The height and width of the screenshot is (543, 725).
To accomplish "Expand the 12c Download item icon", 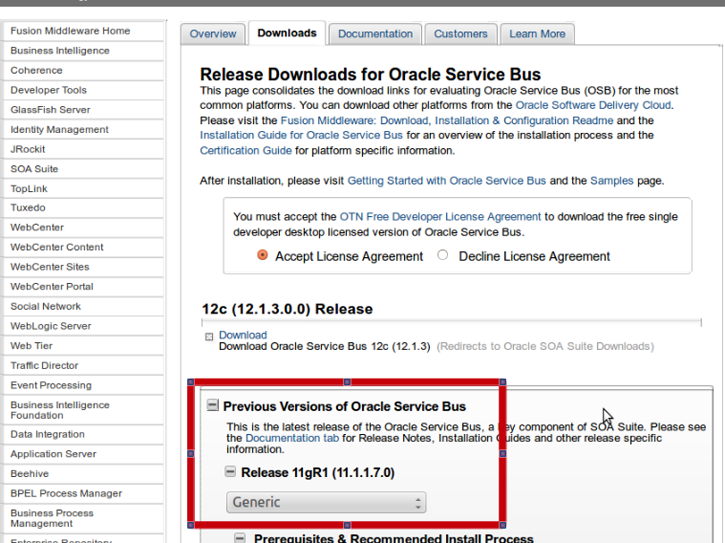I will coord(209,337).
